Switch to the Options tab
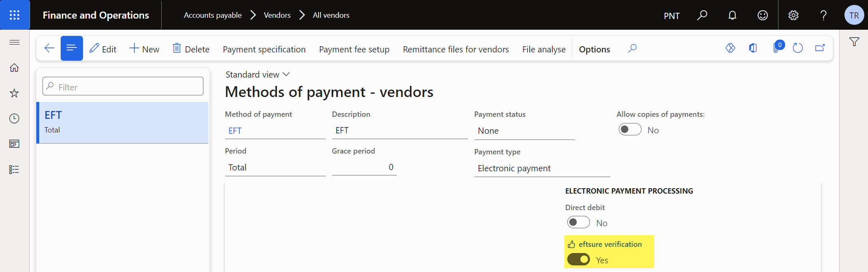Screen dimensions: 868x272 (594, 50)
